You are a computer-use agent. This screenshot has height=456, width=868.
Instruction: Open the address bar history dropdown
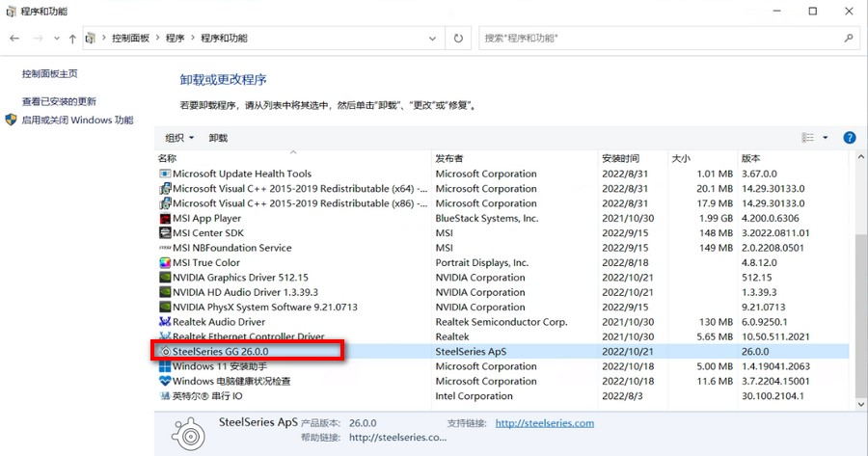point(431,39)
